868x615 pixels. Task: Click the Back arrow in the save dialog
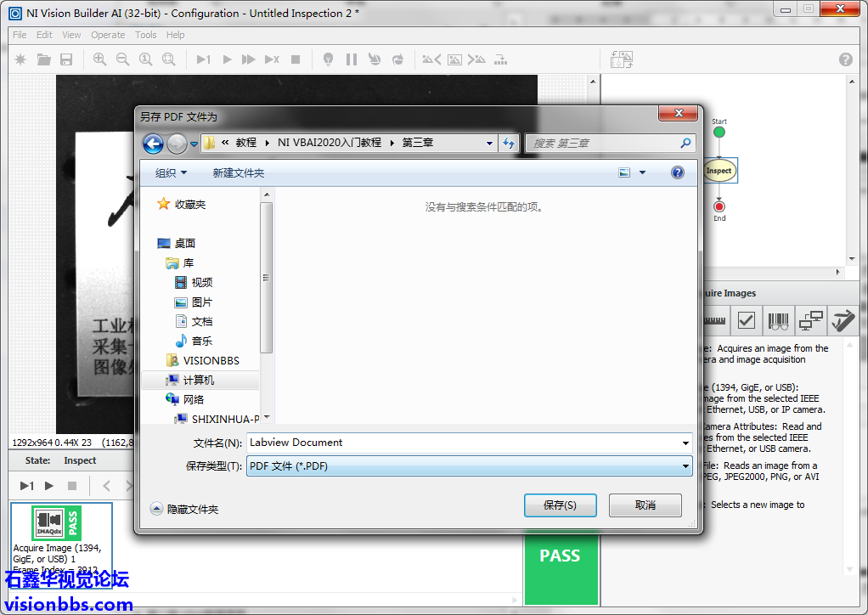(x=153, y=144)
